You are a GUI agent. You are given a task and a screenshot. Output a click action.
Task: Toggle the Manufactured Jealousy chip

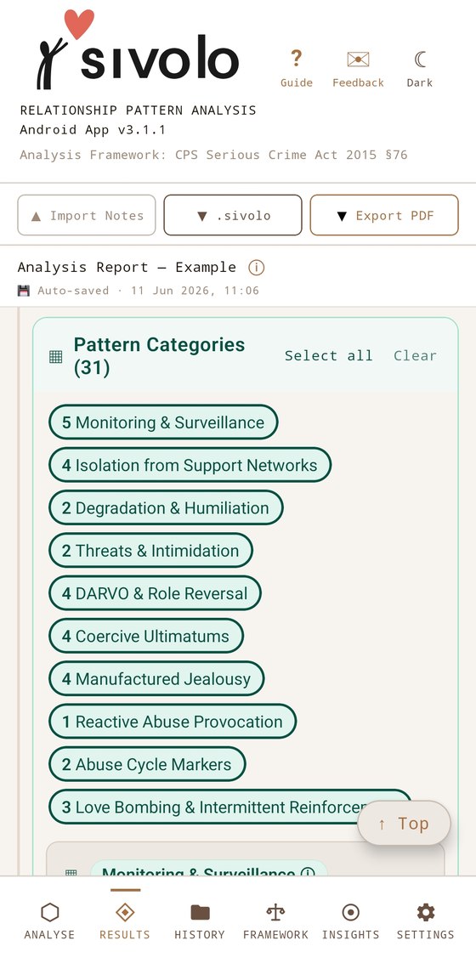(x=156, y=679)
